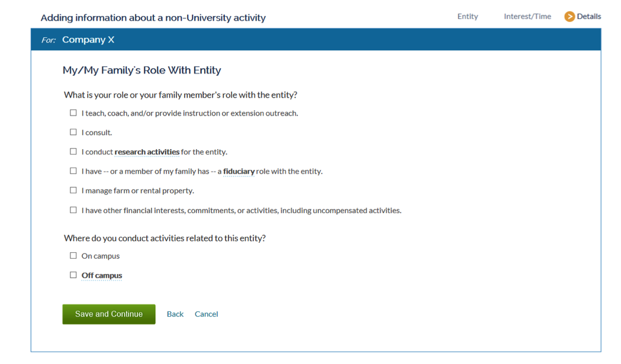Check 'I manage farm or rental property'

[73, 190]
